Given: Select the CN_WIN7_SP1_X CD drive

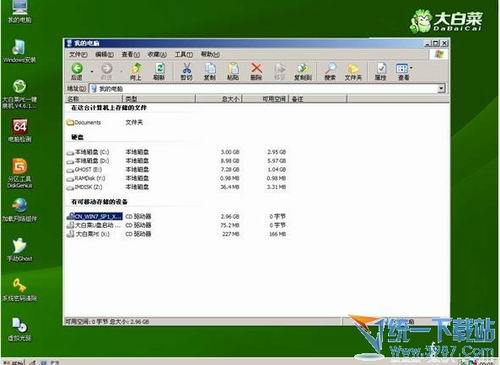Looking at the screenshot, I should [95, 217].
